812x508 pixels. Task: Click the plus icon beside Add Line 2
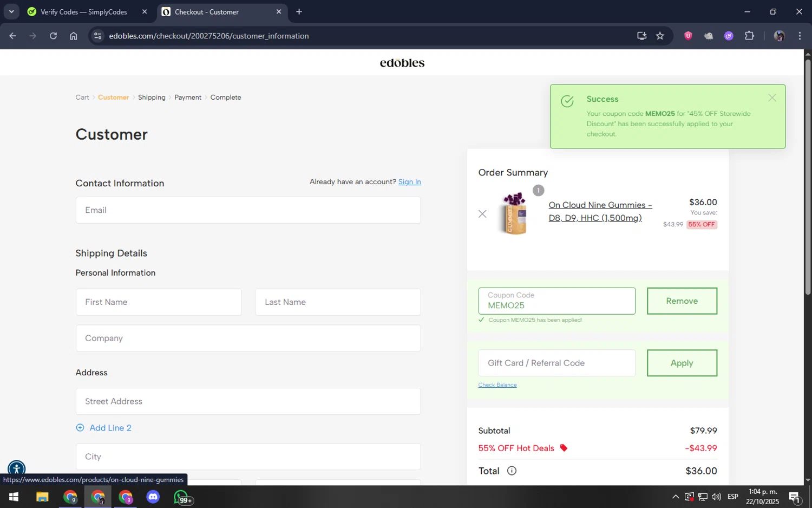pyautogui.click(x=80, y=427)
